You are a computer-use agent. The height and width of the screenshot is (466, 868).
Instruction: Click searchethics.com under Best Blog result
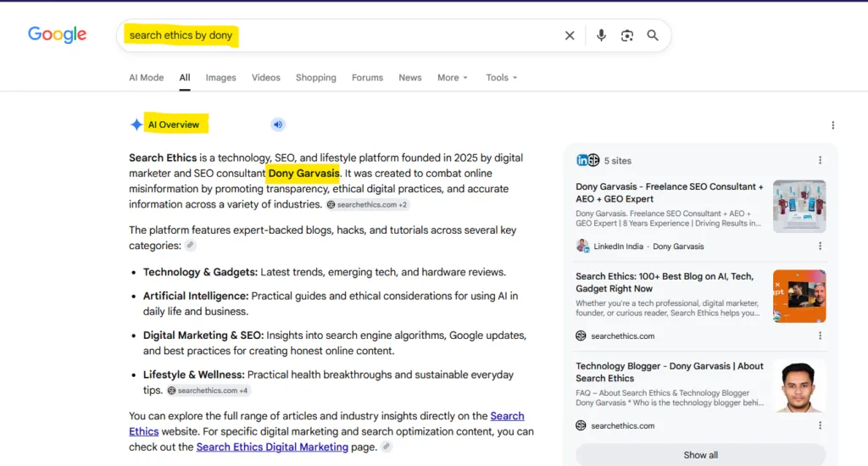click(x=622, y=336)
